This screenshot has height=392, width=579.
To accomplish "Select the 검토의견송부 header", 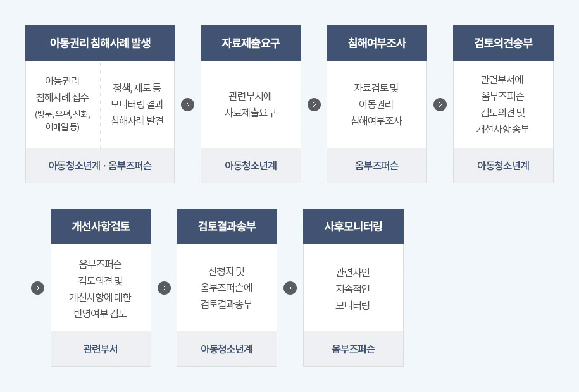I will (x=503, y=43).
